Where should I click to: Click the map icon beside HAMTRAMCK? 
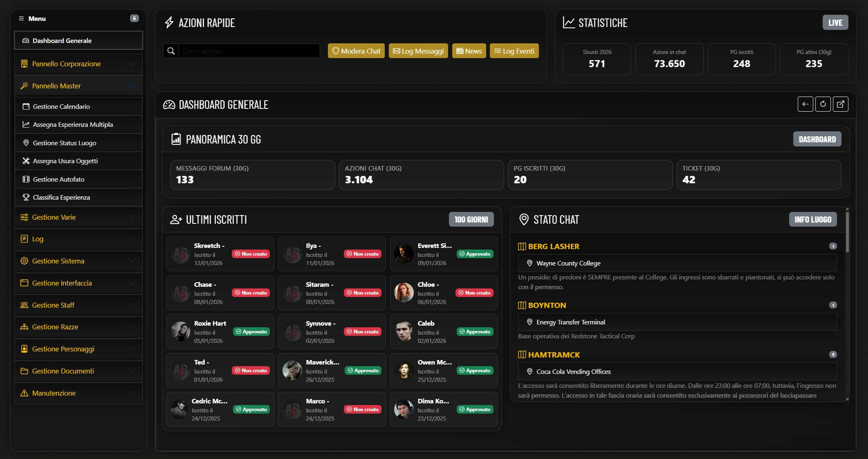click(x=522, y=355)
